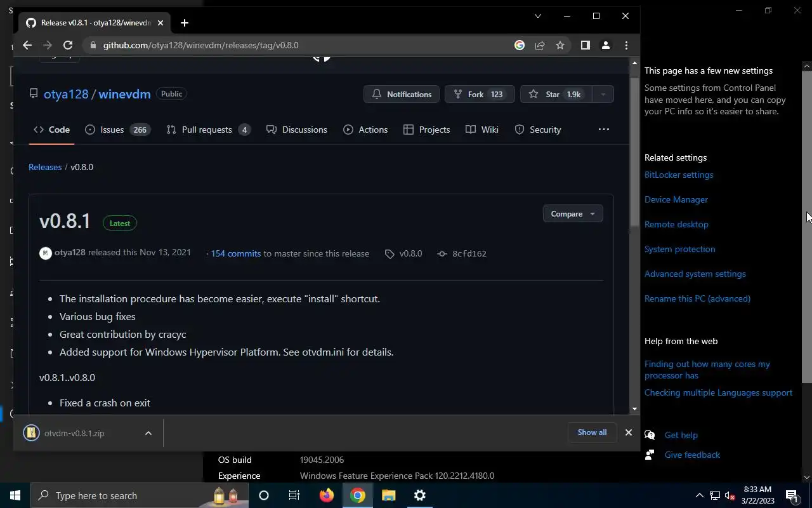The image size is (812, 508).
Task: Fork the repository
Action: click(480, 94)
